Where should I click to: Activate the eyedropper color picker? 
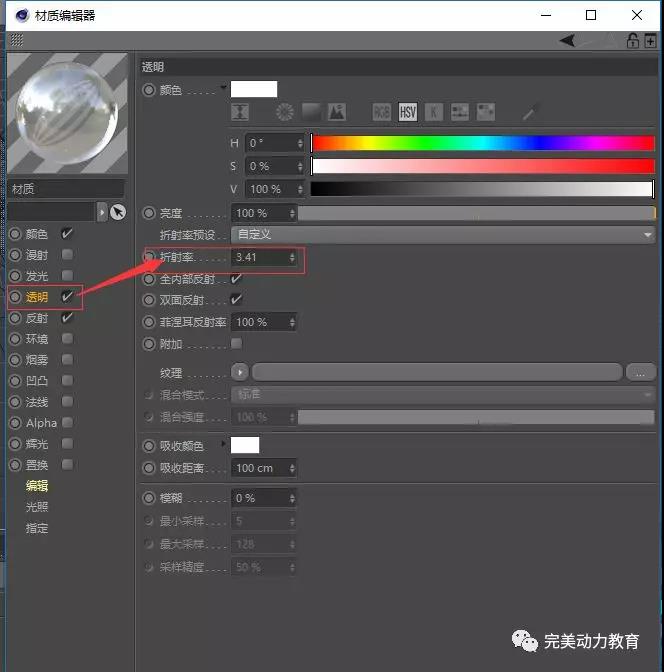529,112
